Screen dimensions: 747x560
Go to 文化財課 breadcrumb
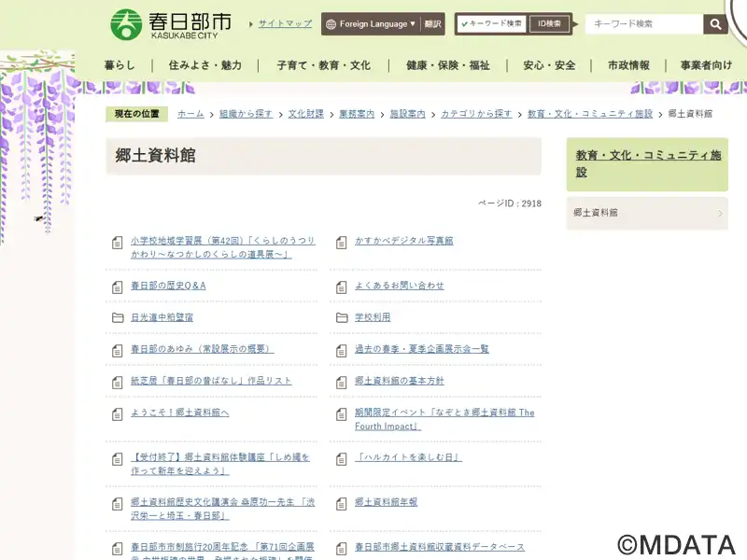click(306, 114)
